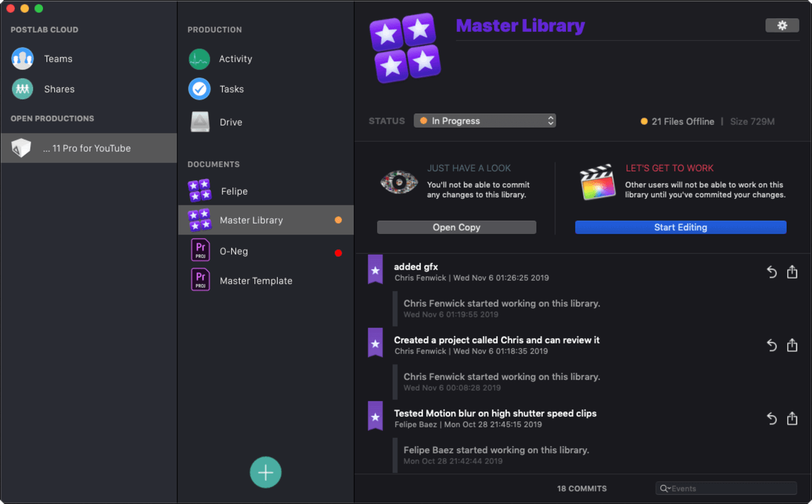Image resolution: width=812 pixels, height=504 pixels.
Task: Click the Events search field
Action: click(x=732, y=489)
